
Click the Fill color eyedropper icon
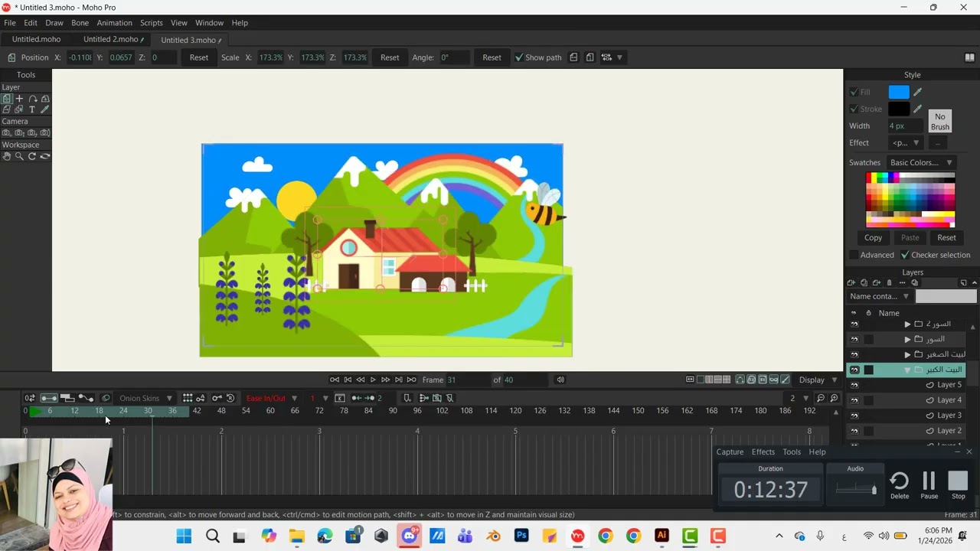click(x=917, y=92)
